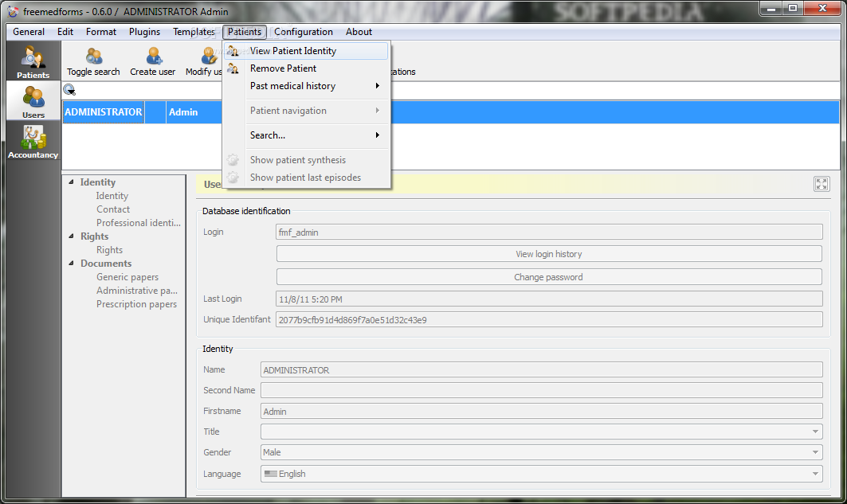Click the View Patient Identity menu icon
The image size is (847, 504).
(233, 51)
